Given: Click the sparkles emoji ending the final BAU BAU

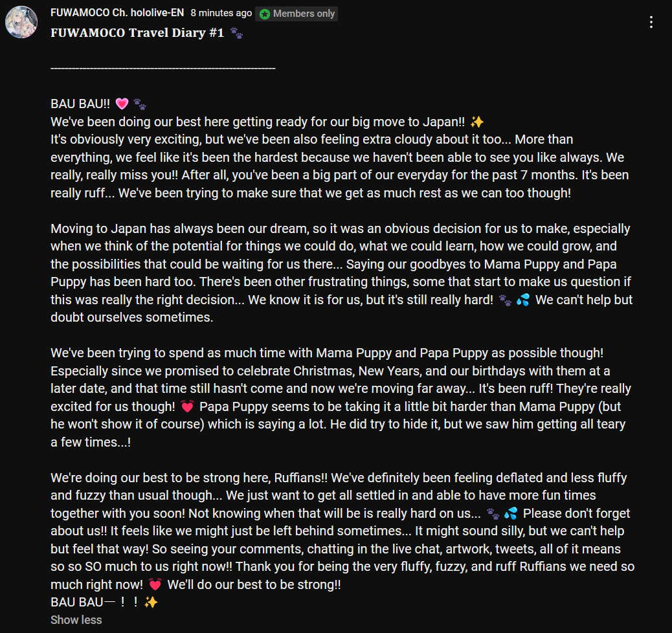Looking at the screenshot, I should click(151, 602).
